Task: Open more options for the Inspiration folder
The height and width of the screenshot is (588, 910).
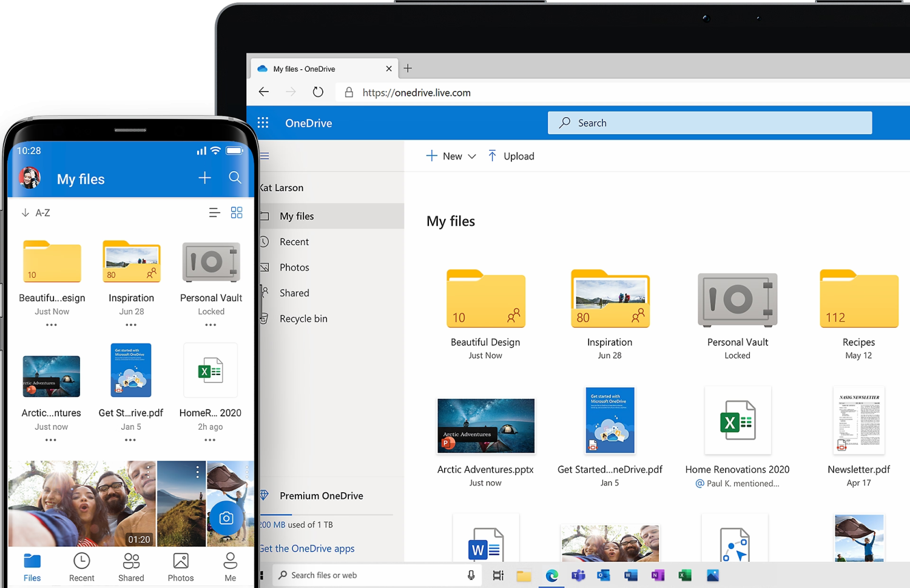Action: (x=131, y=325)
